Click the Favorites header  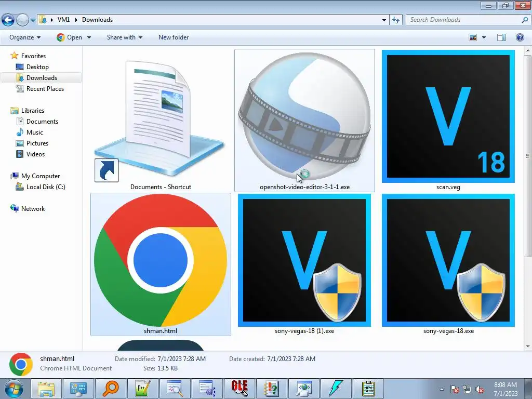tap(33, 56)
